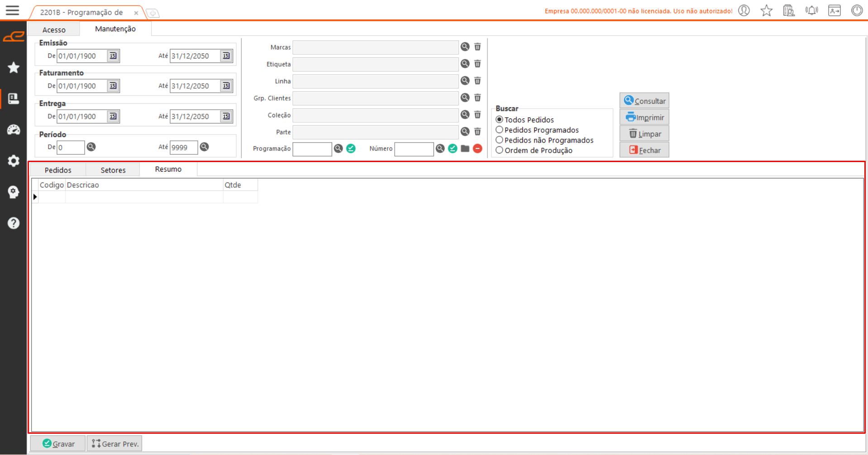The height and width of the screenshot is (455, 868).
Task: Select Pedidos não Programados radio option
Action: coord(500,140)
